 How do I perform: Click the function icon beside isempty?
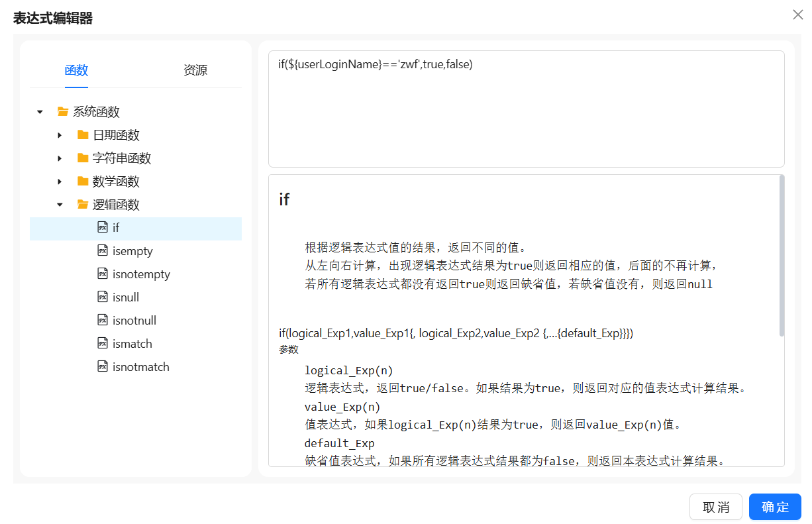pos(103,251)
